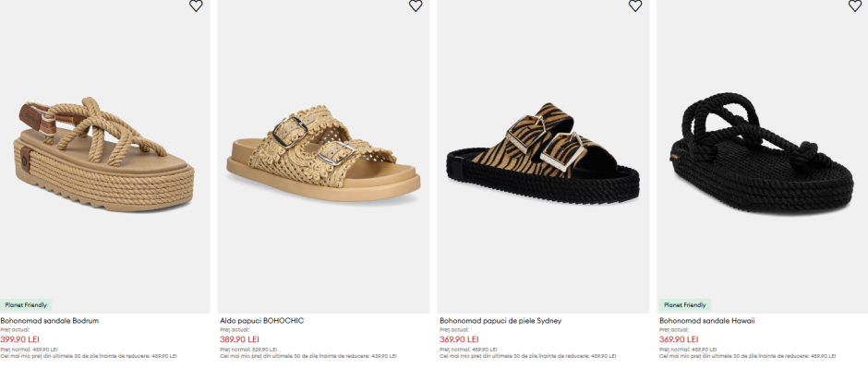Image resolution: width=868 pixels, height=368 pixels.
Task: Select Bohonomad papuci de piele Sydney title
Action: [500, 320]
